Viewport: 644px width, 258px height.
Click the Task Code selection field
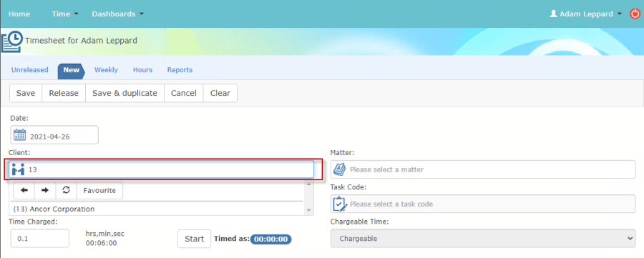(x=483, y=204)
